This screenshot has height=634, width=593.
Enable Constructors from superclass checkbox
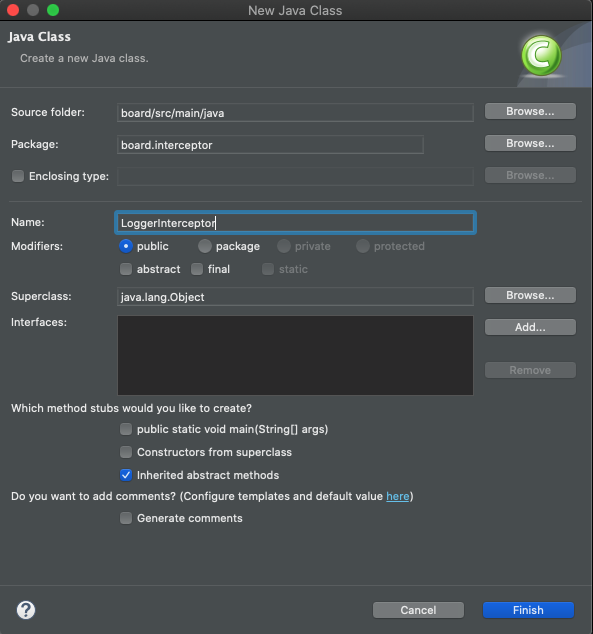(126, 452)
